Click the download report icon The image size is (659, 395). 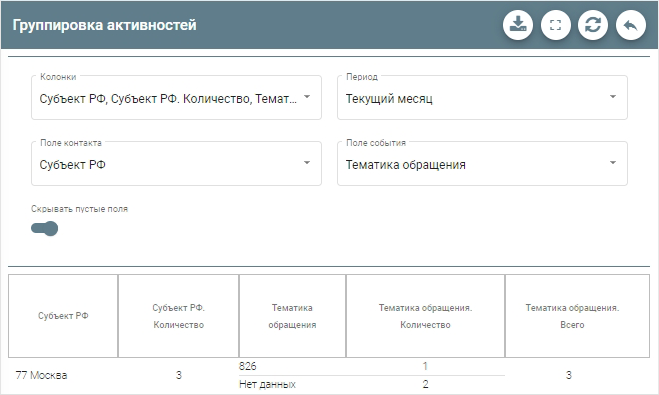point(518,25)
